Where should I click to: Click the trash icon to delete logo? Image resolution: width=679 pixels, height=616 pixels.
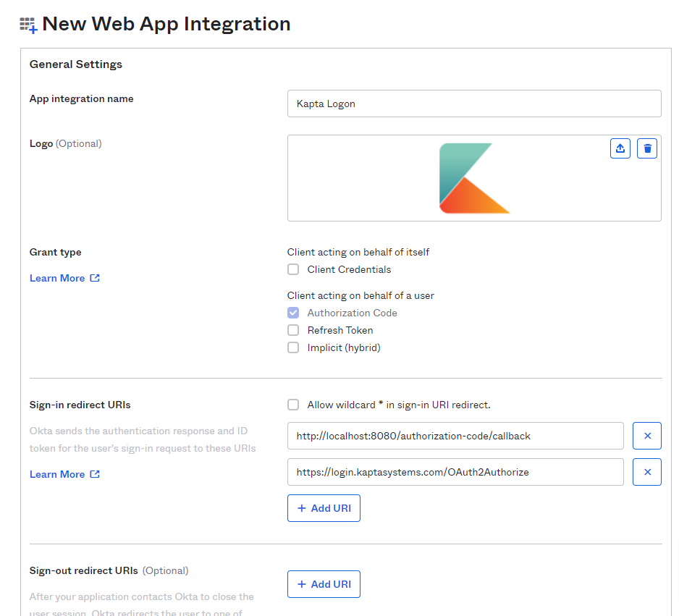coord(647,148)
